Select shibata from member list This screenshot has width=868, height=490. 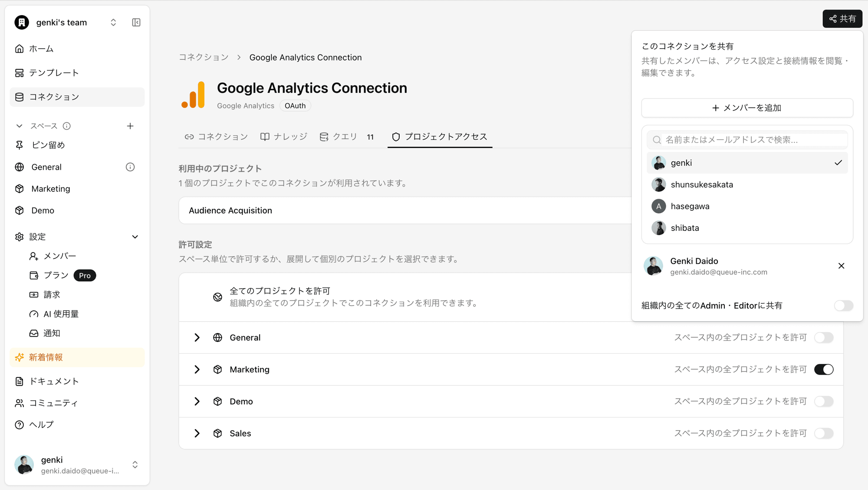click(x=747, y=228)
